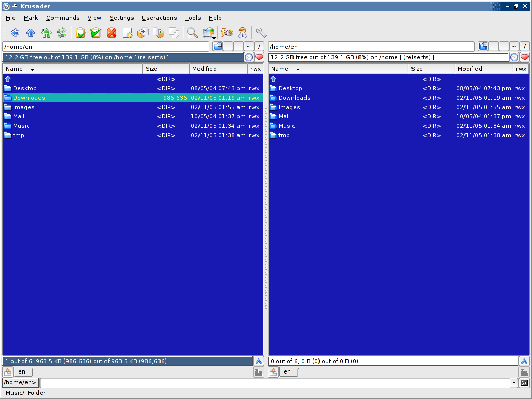532x399 pixels.
Task: Expand right panel popup arrow button
Action: [x=524, y=362]
